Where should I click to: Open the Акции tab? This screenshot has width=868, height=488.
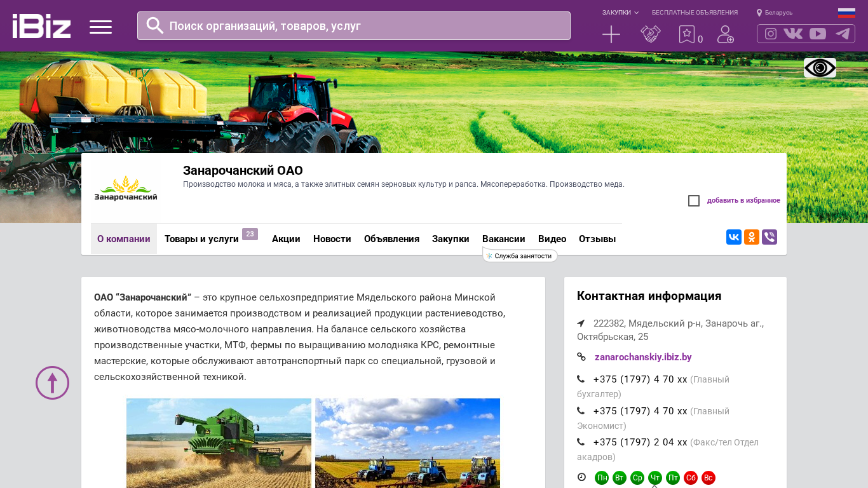point(286,239)
